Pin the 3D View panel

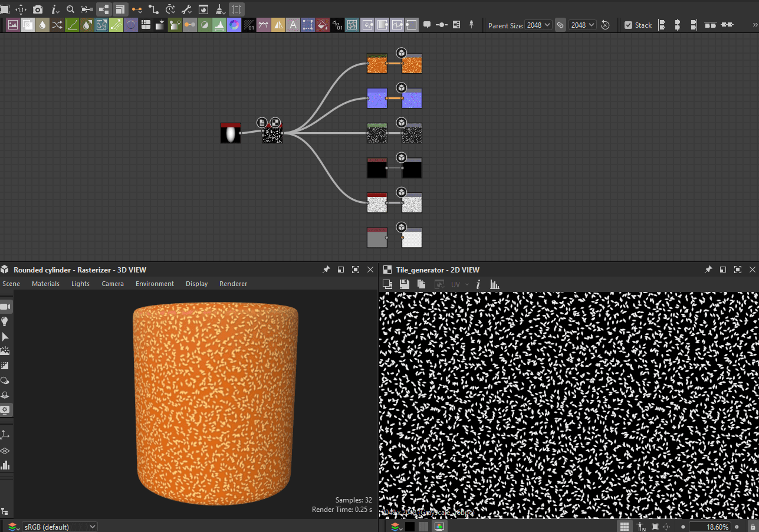(326, 270)
